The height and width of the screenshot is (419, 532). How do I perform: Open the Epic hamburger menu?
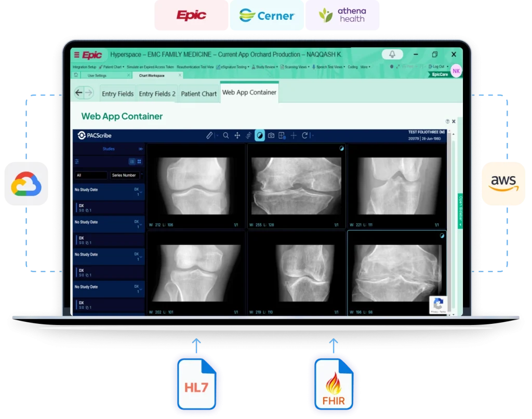[77, 55]
